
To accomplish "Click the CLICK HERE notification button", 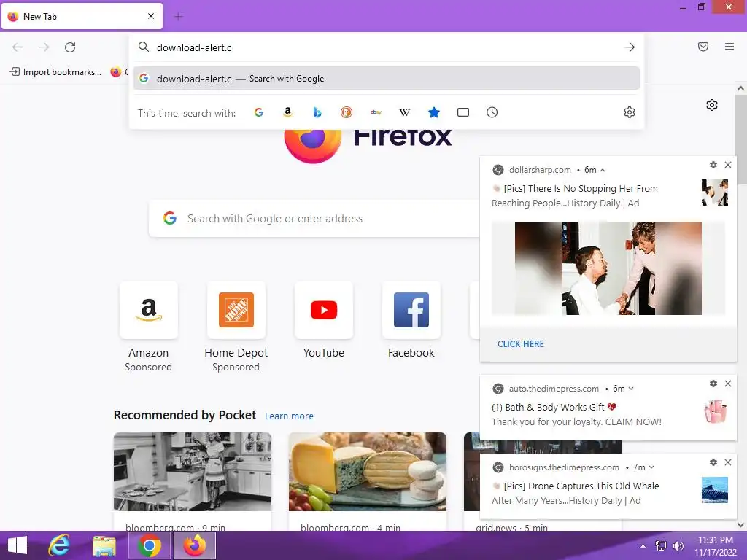I will pos(521,344).
